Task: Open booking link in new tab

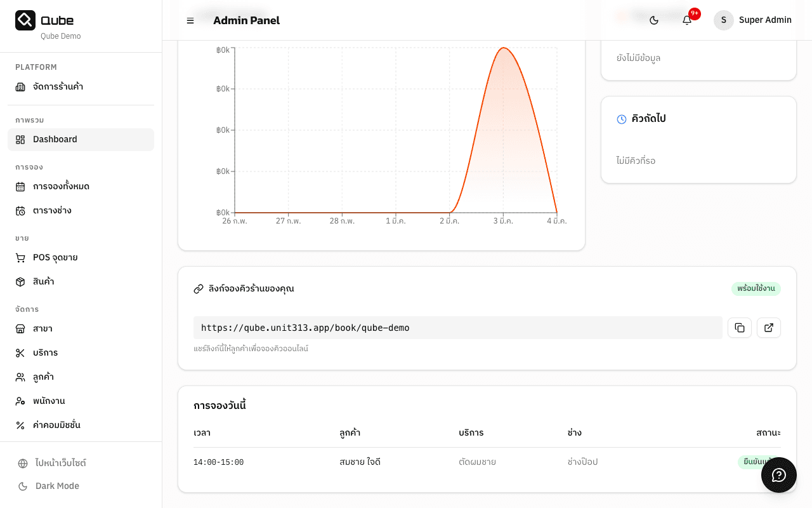Action: tap(768, 328)
